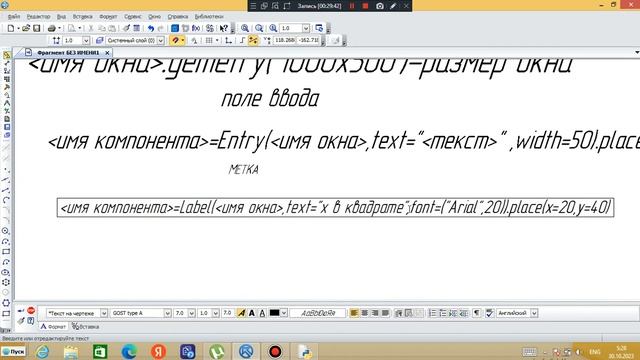
Task: Toggle the highlighted rounding mode icon
Action: tap(253, 40)
